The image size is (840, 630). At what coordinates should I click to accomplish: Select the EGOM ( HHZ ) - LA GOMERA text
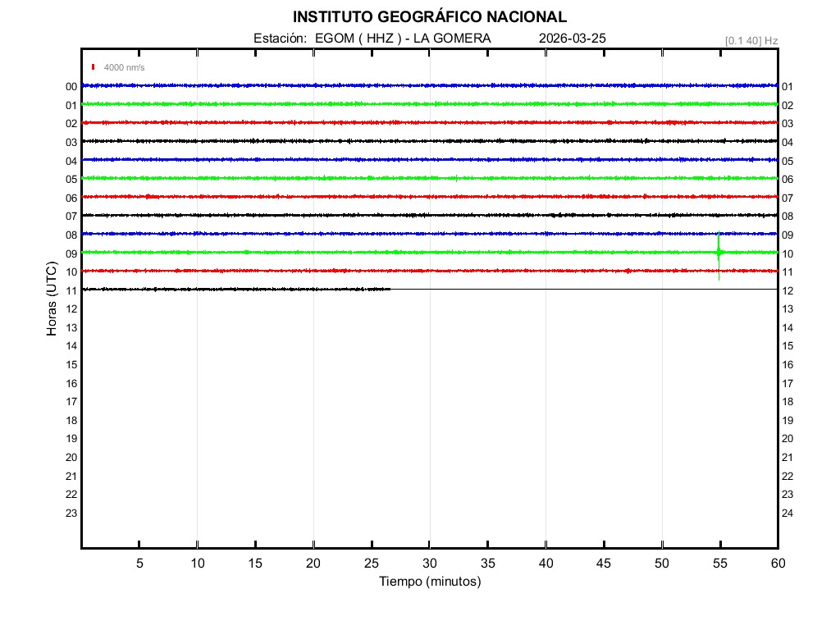(x=403, y=39)
